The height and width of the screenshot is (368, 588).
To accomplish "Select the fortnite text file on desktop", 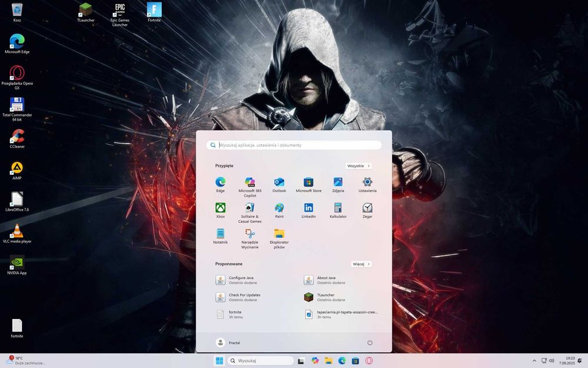I will pyautogui.click(x=17, y=328).
